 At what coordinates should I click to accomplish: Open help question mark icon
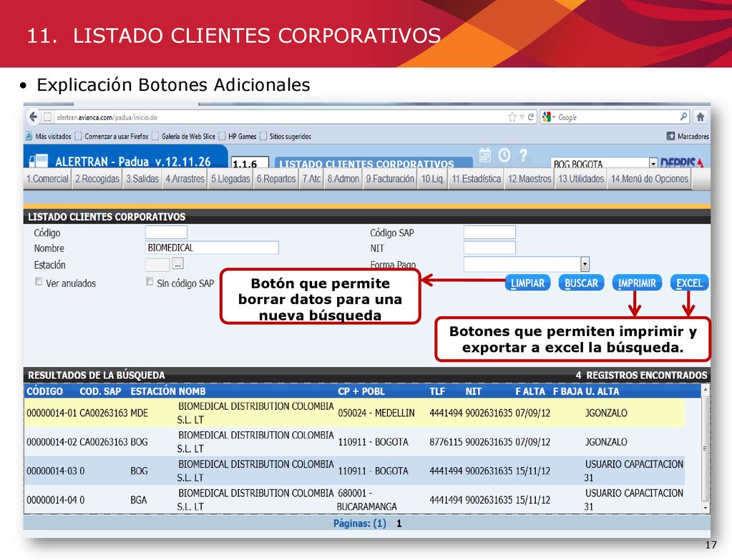[523, 155]
